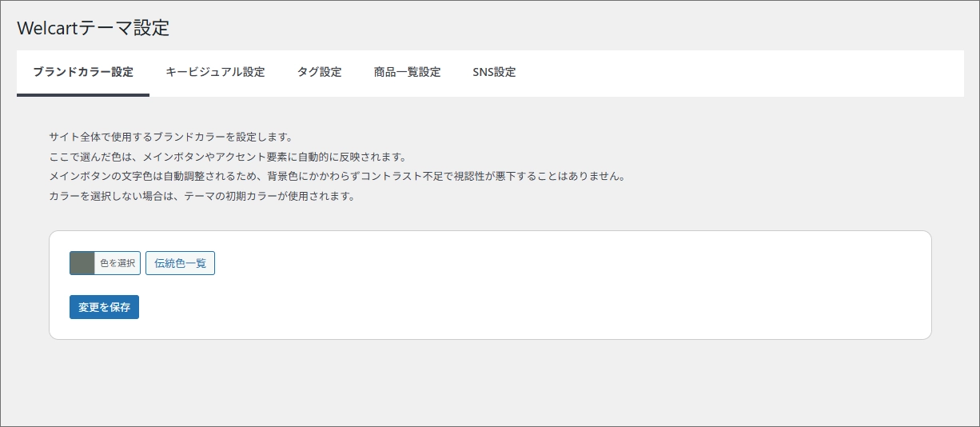Select the 商品一覧設定 tab
The height and width of the screenshot is (427, 980).
pyautogui.click(x=408, y=73)
